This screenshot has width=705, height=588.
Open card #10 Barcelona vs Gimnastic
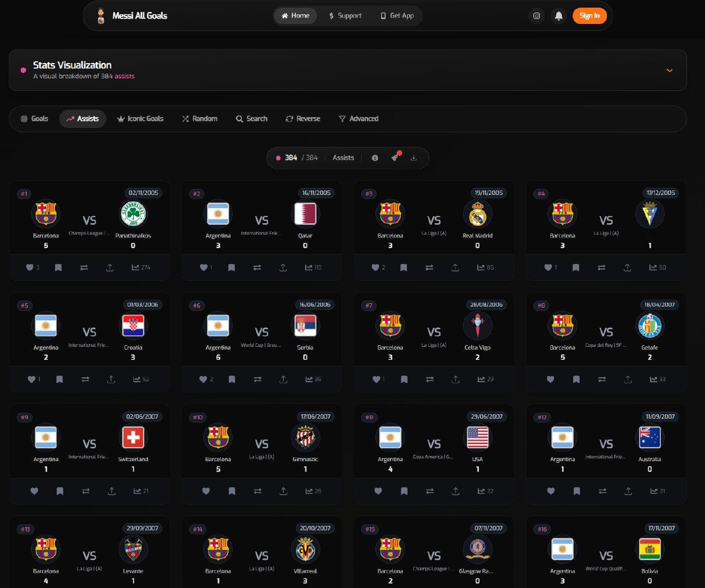pyautogui.click(x=262, y=454)
